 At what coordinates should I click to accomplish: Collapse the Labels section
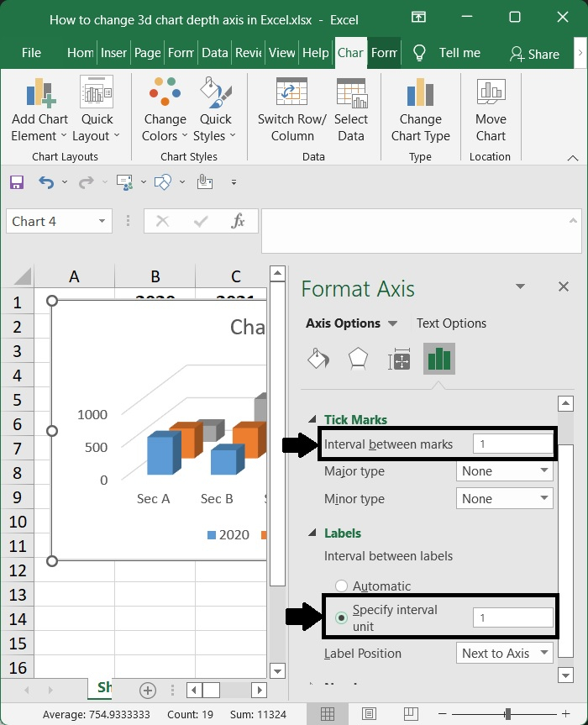312,533
